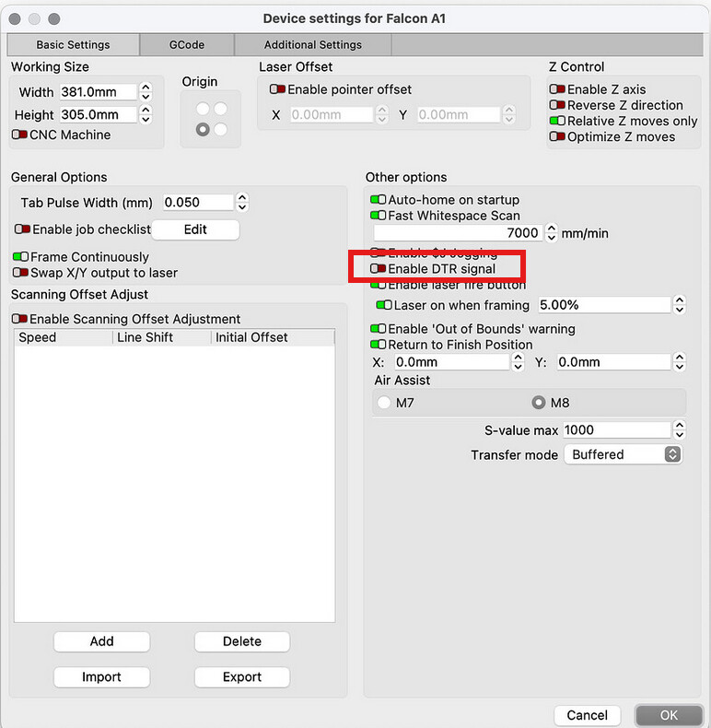Click laser framing percentage stepper
Screen dimensions: 711x728
(680, 305)
